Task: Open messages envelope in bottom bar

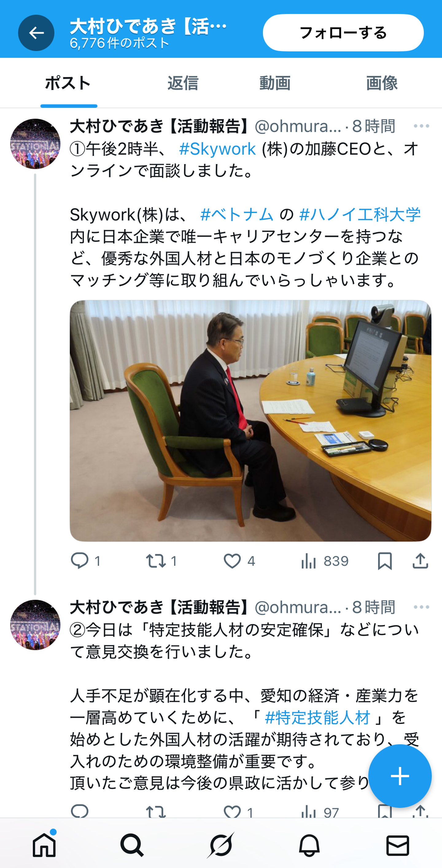Action: coord(397,845)
